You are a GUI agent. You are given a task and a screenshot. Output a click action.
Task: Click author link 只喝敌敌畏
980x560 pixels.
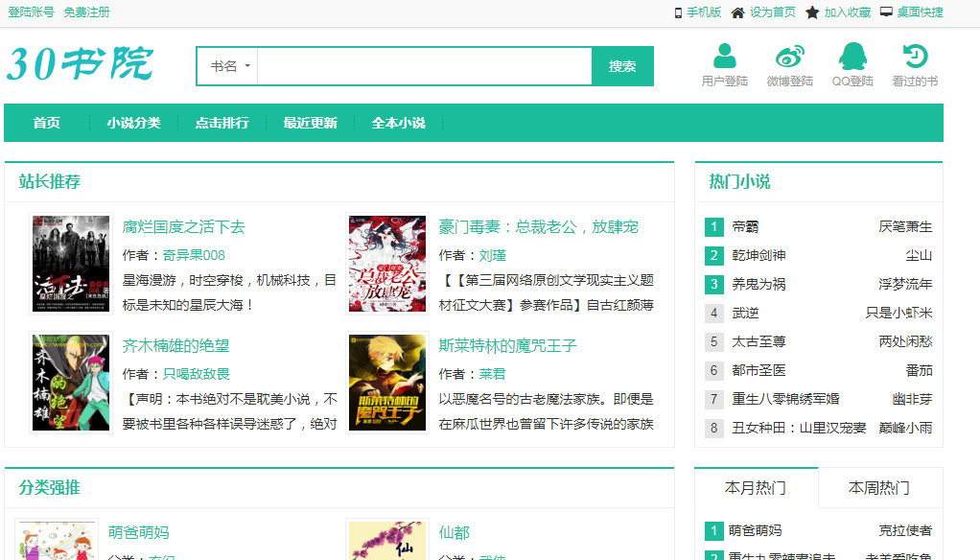197,374
